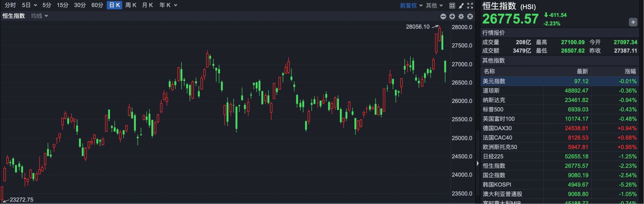Select the 月K monthly tab
Viewport: 644px width, 204px height.
(x=147, y=5)
